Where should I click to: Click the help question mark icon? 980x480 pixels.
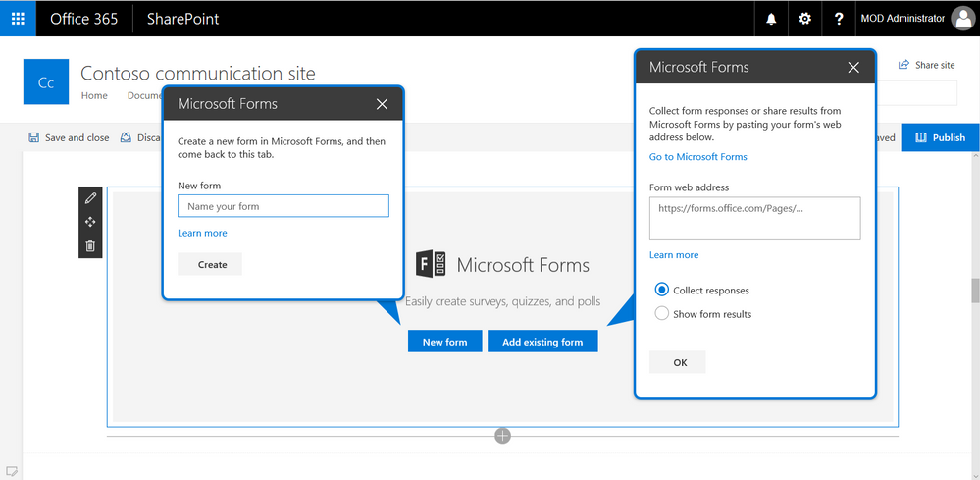point(839,19)
